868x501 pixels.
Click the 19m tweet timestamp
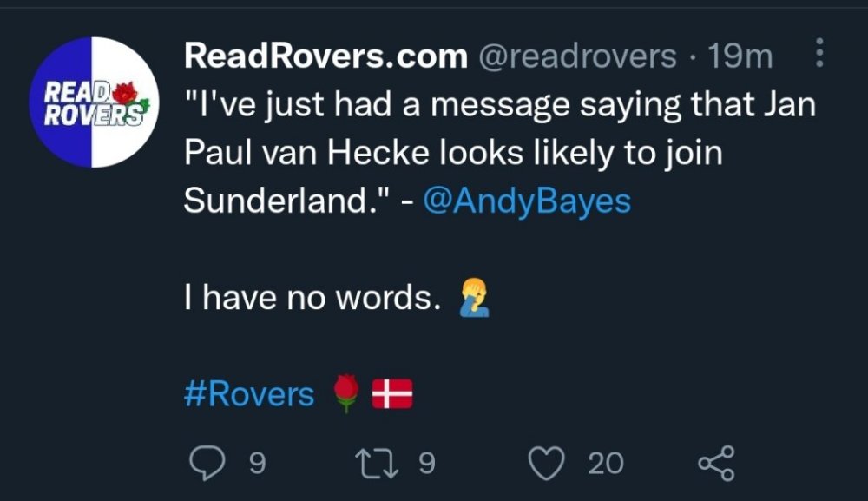tap(740, 56)
